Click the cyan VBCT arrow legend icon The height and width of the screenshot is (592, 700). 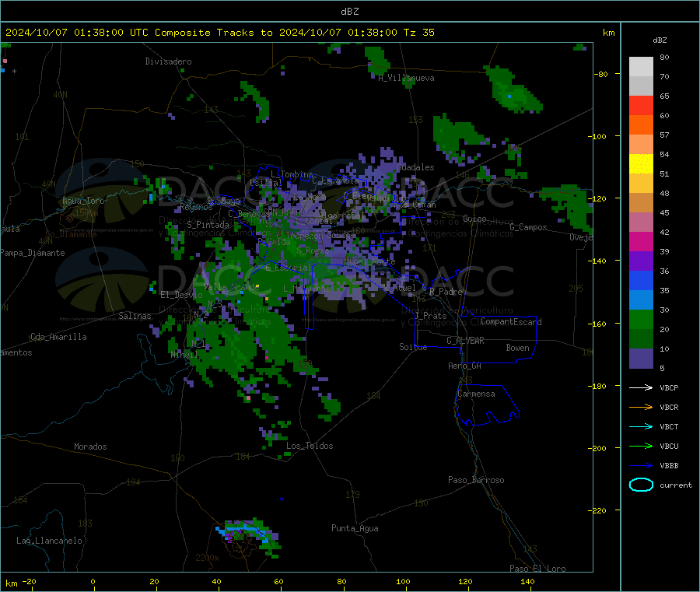[641, 427]
